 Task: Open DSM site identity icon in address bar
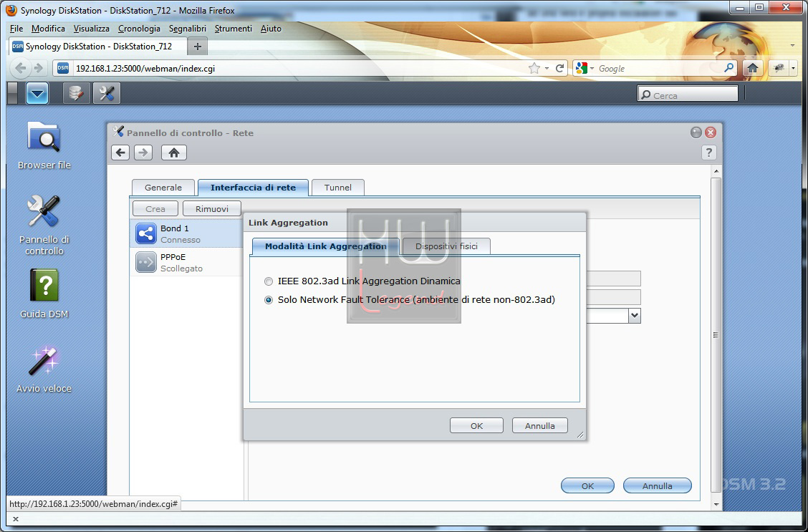[x=63, y=68]
